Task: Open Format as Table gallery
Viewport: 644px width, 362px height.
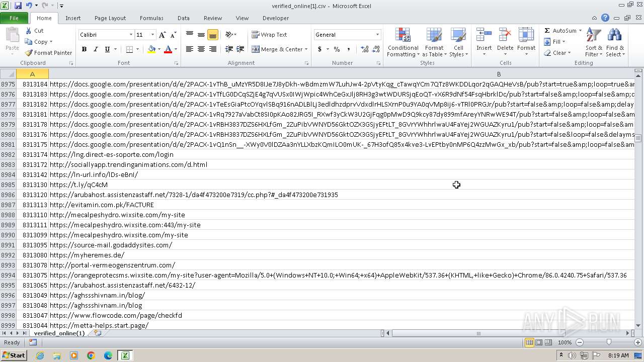Action: (x=434, y=42)
